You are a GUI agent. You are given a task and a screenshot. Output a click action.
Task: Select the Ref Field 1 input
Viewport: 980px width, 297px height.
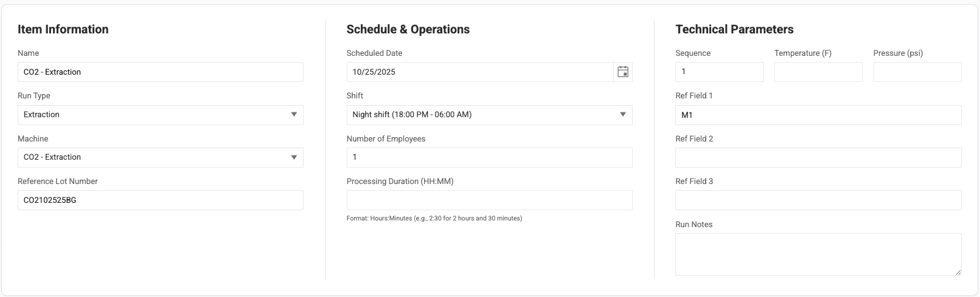818,115
